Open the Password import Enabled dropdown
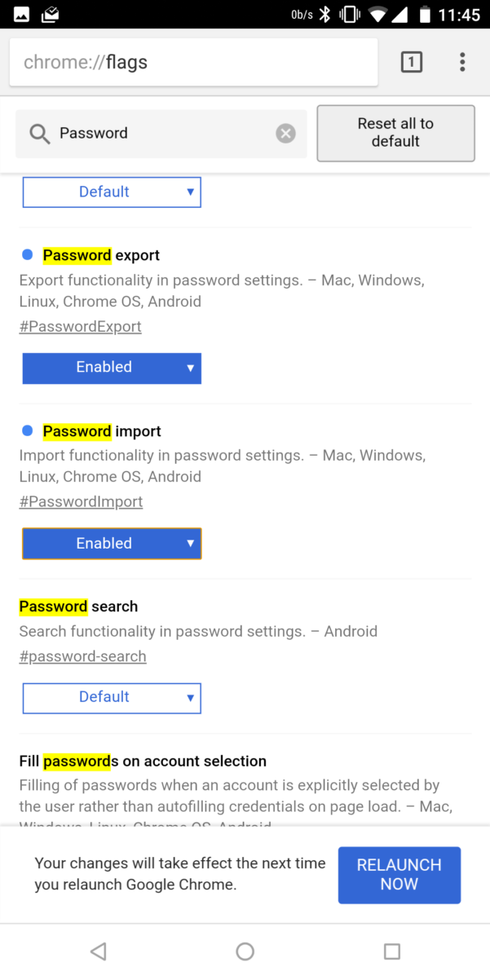Image resolution: width=490 pixels, height=980 pixels. tap(112, 544)
